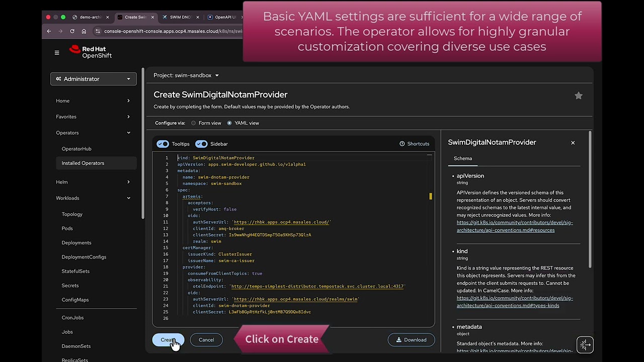Switch to the OpenAPI UI browser tab
Image resolution: width=644 pixels, height=362 pixels.
click(225, 17)
